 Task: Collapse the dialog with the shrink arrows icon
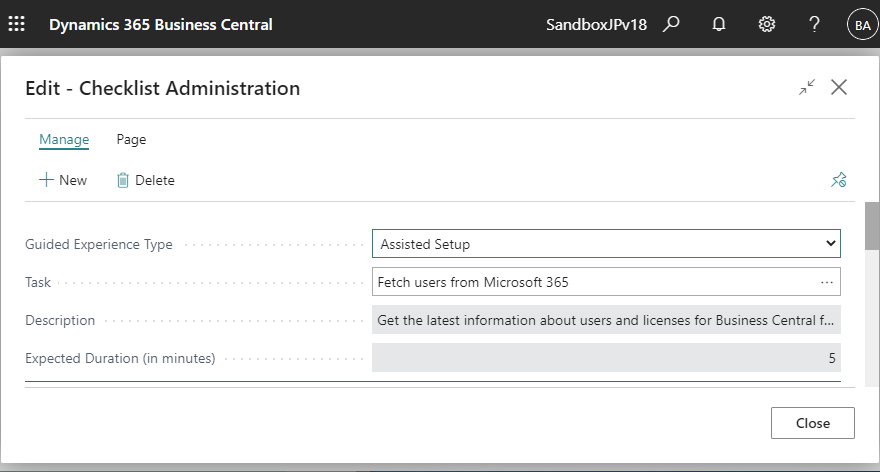807,87
